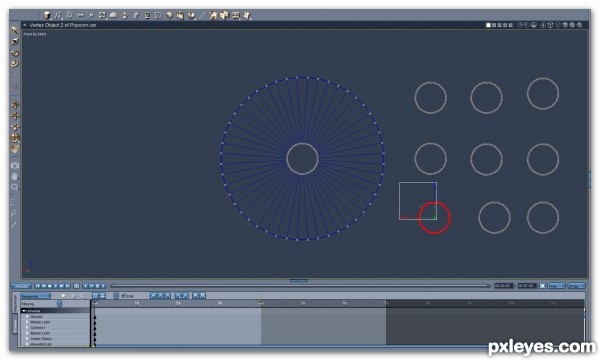Open the Sequencer dropdown above hierarchy list
The image size is (600, 360).
(36, 296)
